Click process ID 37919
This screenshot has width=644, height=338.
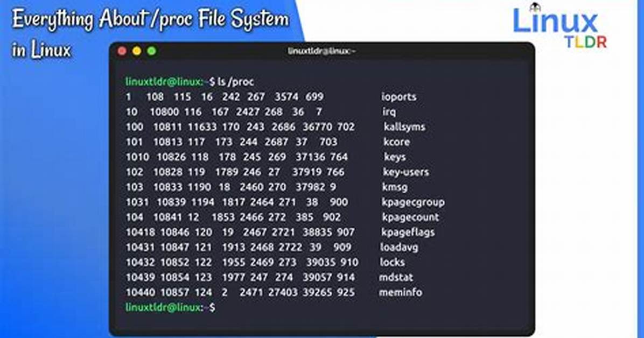pyautogui.click(x=307, y=172)
